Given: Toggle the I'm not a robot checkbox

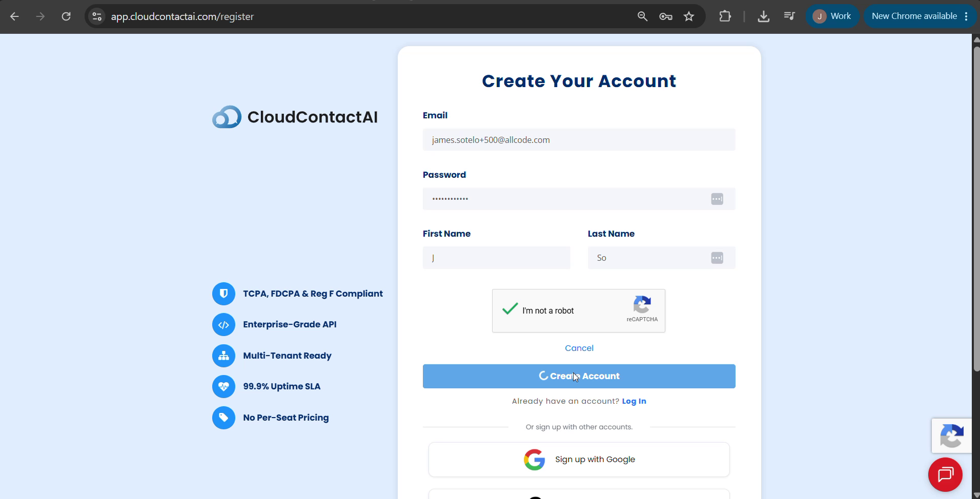Looking at the screenshot, I should click(510, 309).
